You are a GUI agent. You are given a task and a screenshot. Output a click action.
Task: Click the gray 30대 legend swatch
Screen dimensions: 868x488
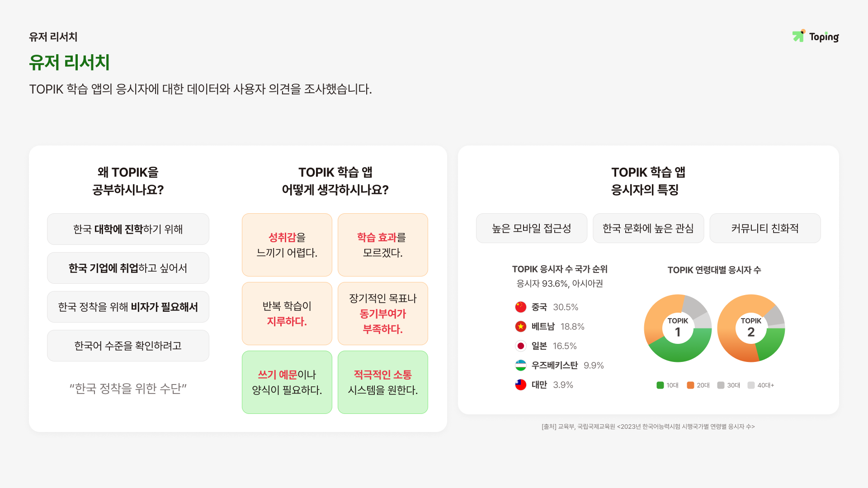click(721, 385)
